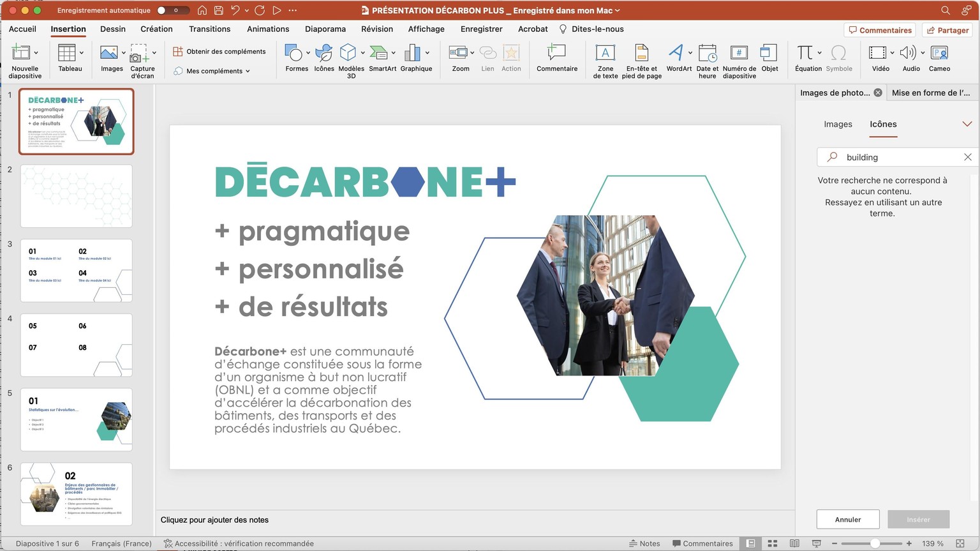The height and width of the screenshot is (551, 980).
Task: Expand Nouvelle diapositive dropdown arrow
Action: pyautogui.click(x=36, y=53)
